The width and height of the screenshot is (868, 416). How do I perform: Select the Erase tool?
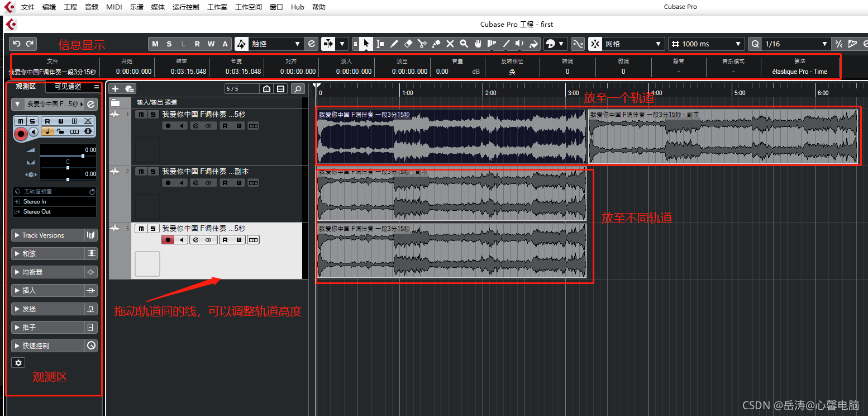coord(408,44)
